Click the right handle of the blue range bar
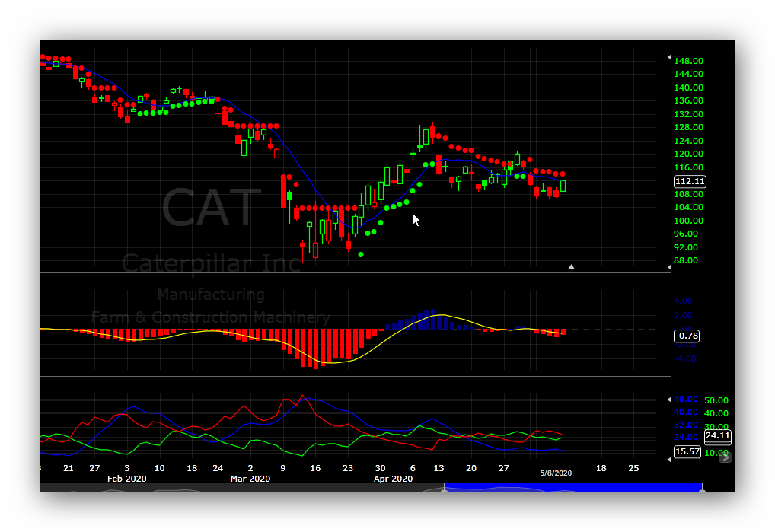Image resolution: width=775 pixels, height=532 pixels. pos(703,489)
